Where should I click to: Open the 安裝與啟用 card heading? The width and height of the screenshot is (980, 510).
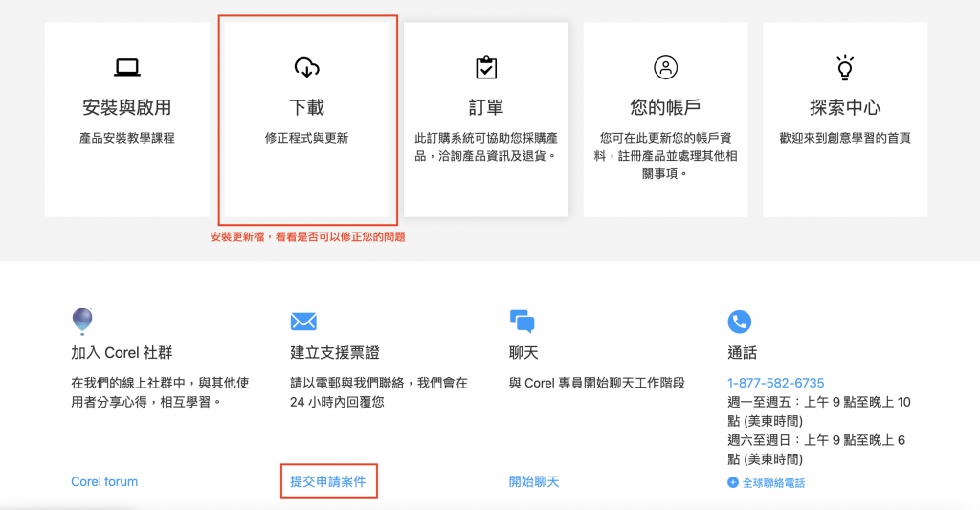coord(127,107)
